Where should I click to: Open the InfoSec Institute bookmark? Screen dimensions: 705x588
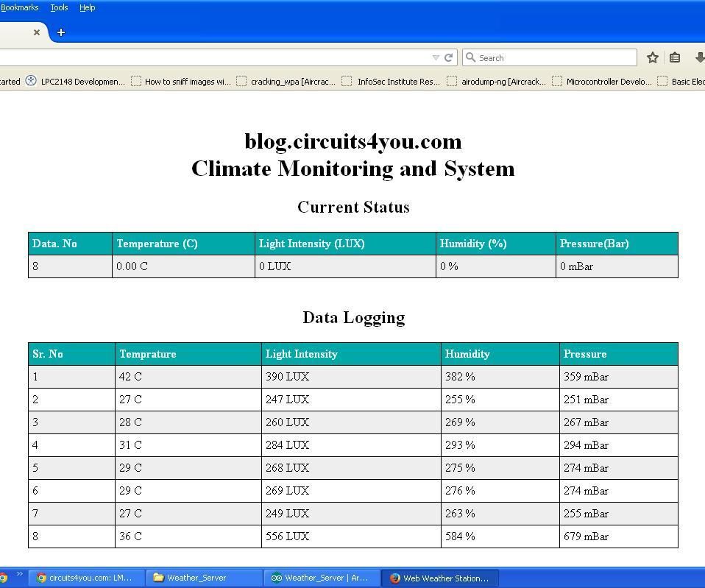click(397, 82)
